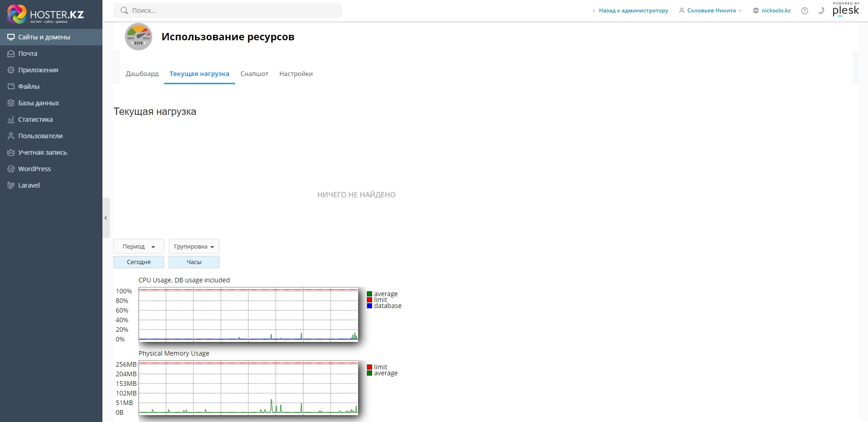Click the Пользователи person icon
This screenshot has height=422, width=868.
coord(11,136)
